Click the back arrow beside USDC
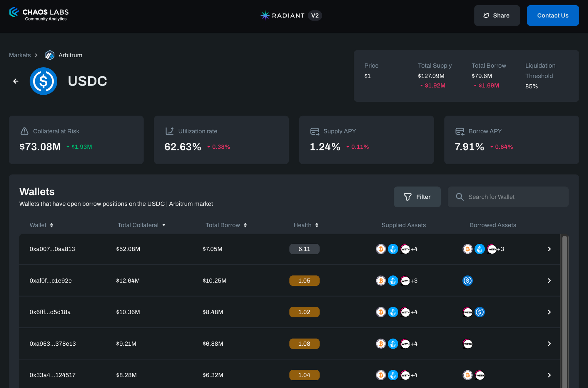The width and height of the screenshot is (588, 388). pos(16,81)
